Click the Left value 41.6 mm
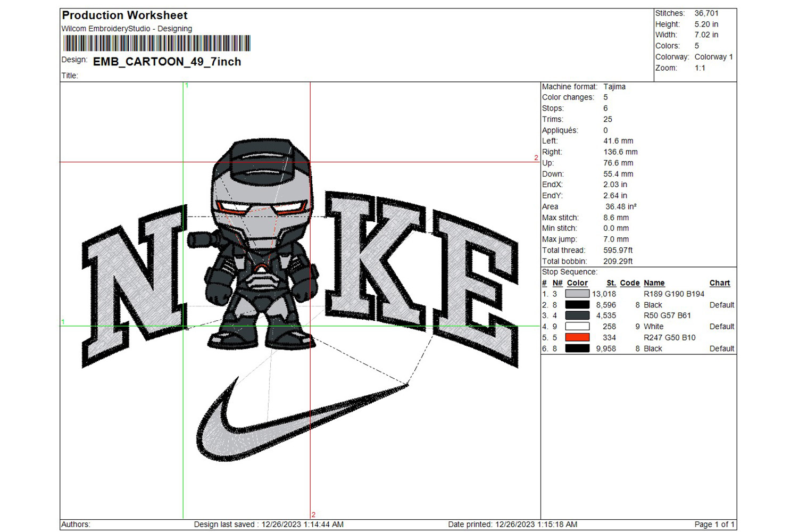Screen dimensions: 799x532 [x=618, y=141]
